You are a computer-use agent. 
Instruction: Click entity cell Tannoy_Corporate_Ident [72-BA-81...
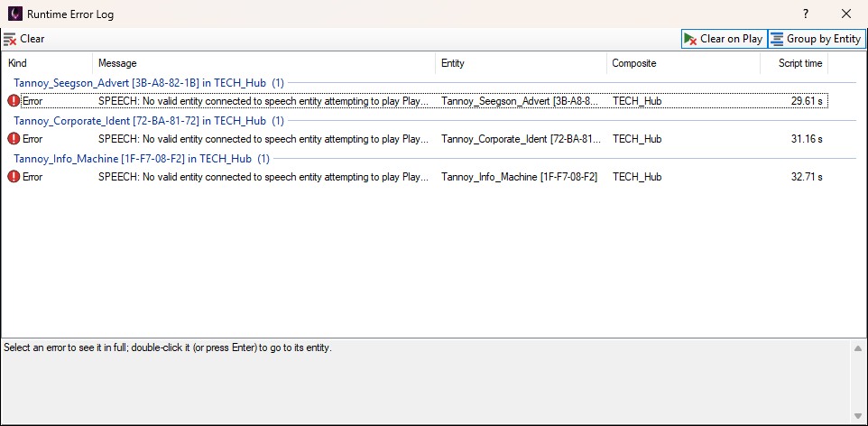tap(521, 138)
